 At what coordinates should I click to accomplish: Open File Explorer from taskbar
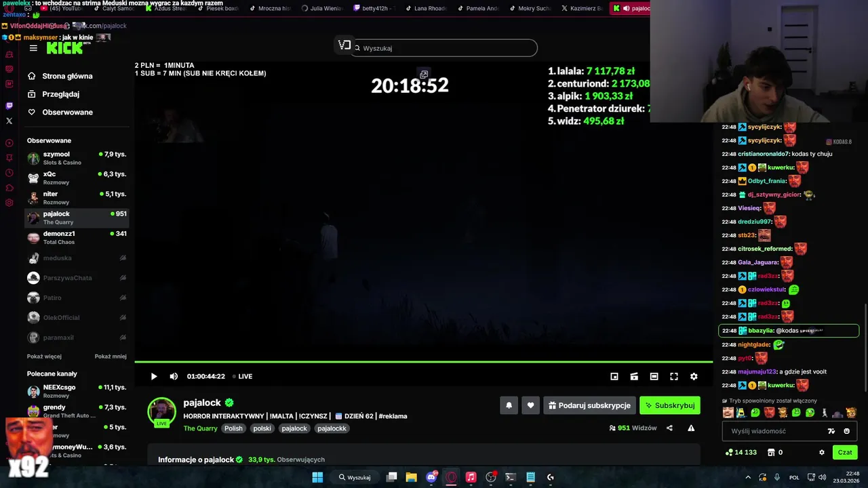point(411,477)
